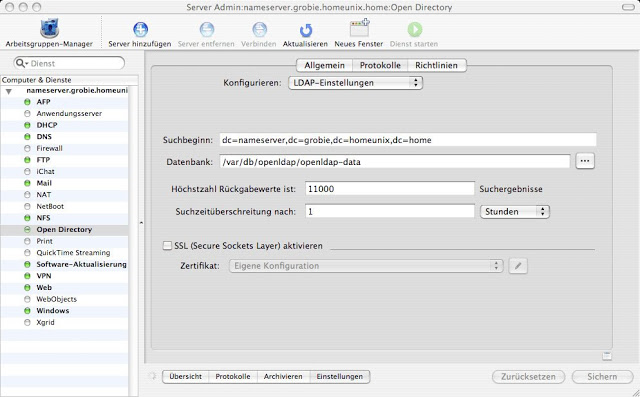Select the Einstellungen bottom tab
The height and width of the screenshot is (397, 640).
(x=340, y=377)
